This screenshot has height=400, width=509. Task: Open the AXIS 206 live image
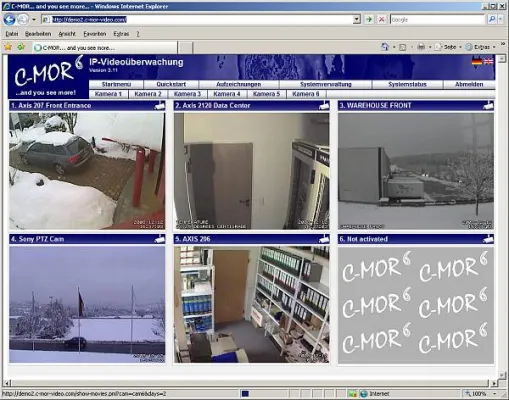[252, 305]
